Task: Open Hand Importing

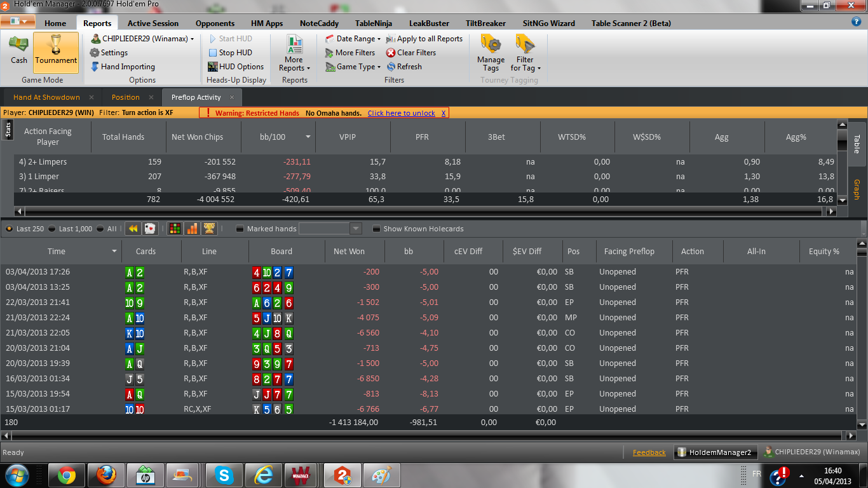Action: [x=122, y=67]
